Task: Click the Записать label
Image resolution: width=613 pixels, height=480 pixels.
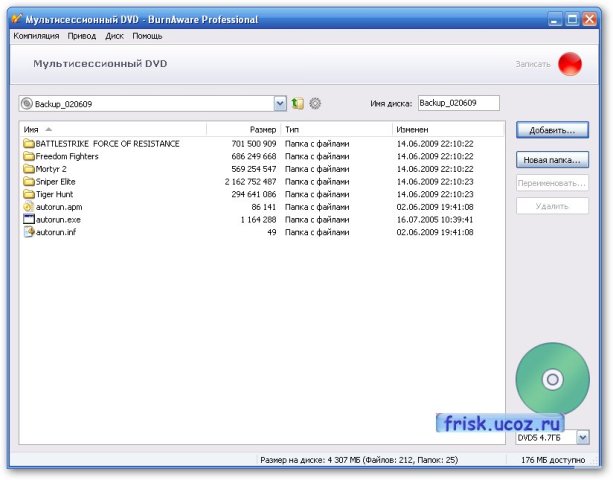Action: click(x=533, y=64)
